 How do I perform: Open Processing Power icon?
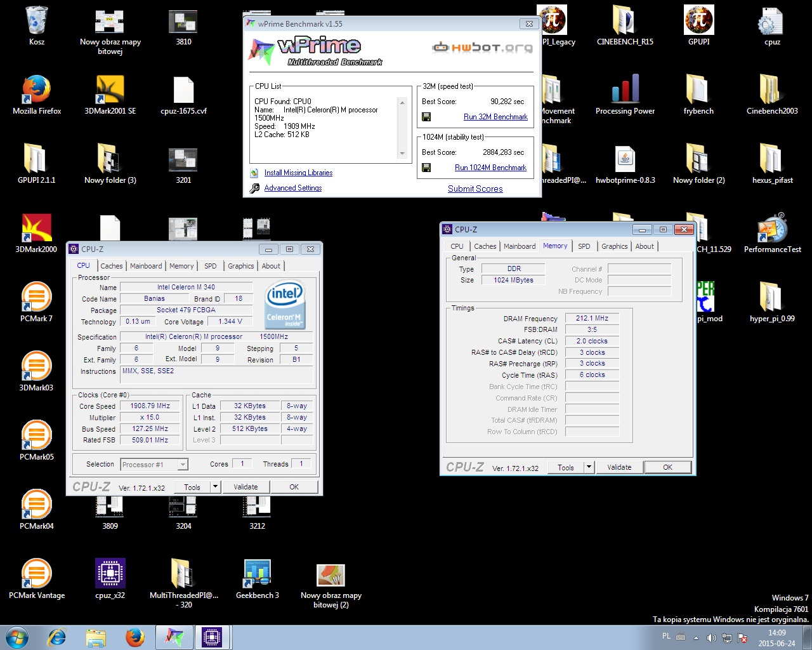pyautogui.click(x=625, y=95)
